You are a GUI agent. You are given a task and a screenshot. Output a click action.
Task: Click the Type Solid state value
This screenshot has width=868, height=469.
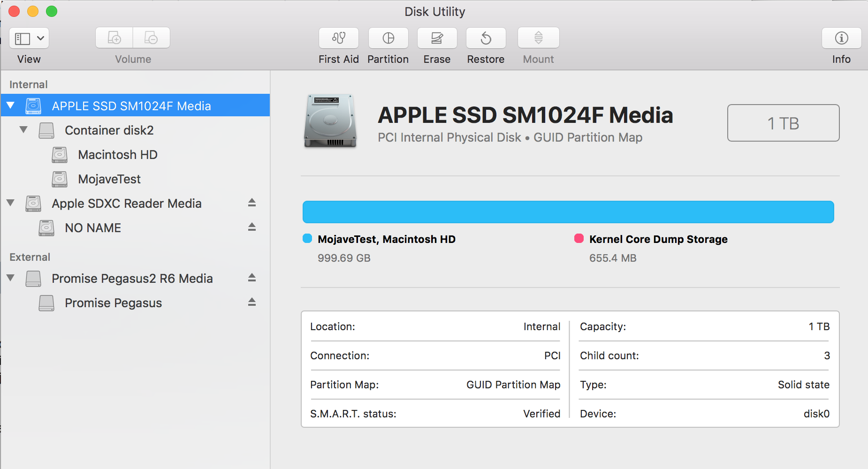coord(804,385)
